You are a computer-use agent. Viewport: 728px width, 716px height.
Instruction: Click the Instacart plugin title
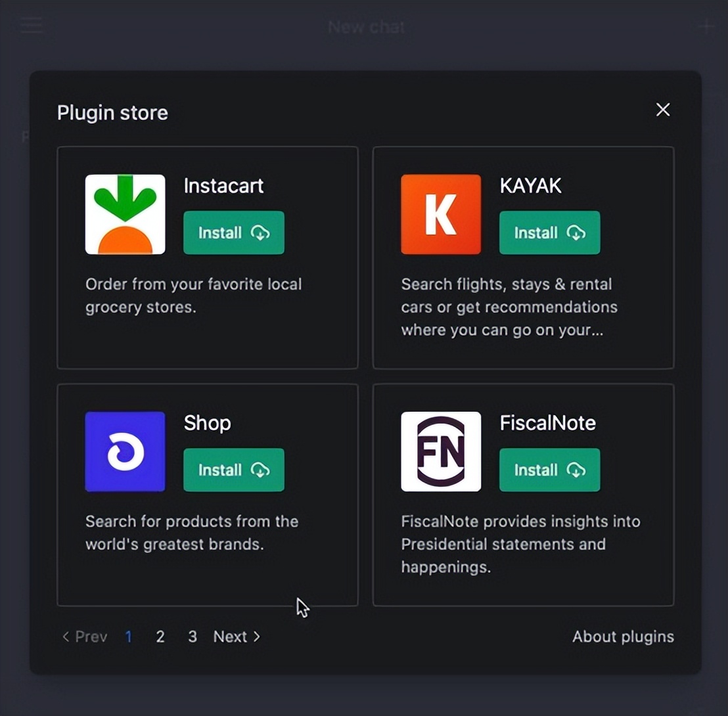[x=223, y=186]
